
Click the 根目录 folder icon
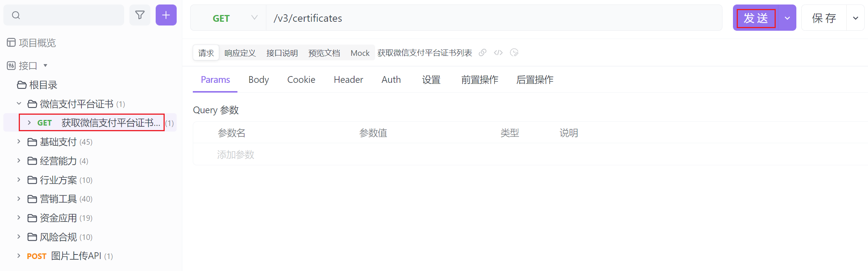click(x=22, y=85)
